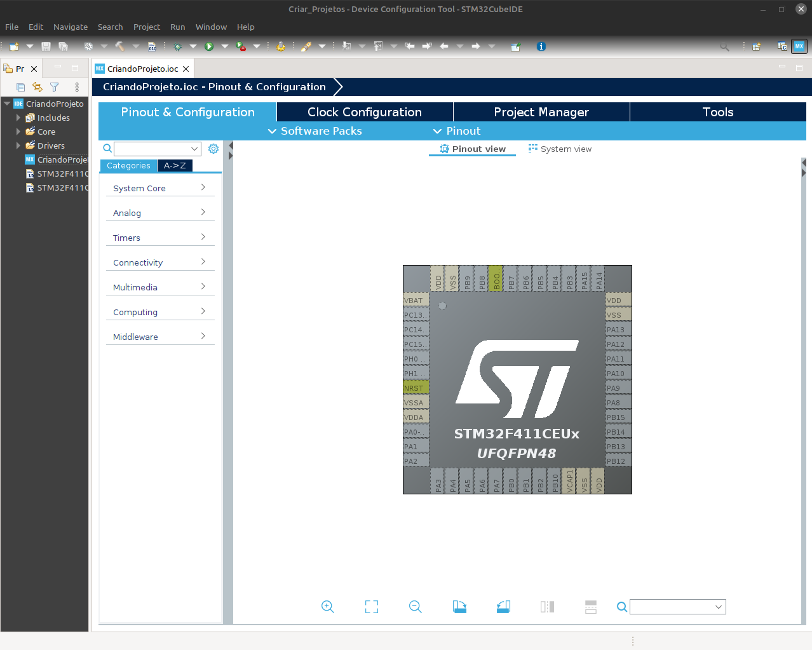
Task: Click the PA13 pin on the chip
Action: [618, 330]
